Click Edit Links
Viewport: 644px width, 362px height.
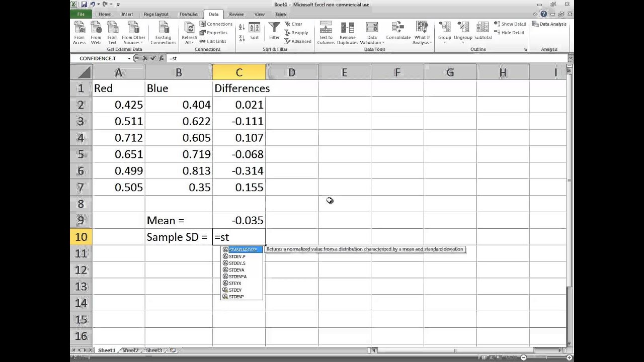pos(213,41)
